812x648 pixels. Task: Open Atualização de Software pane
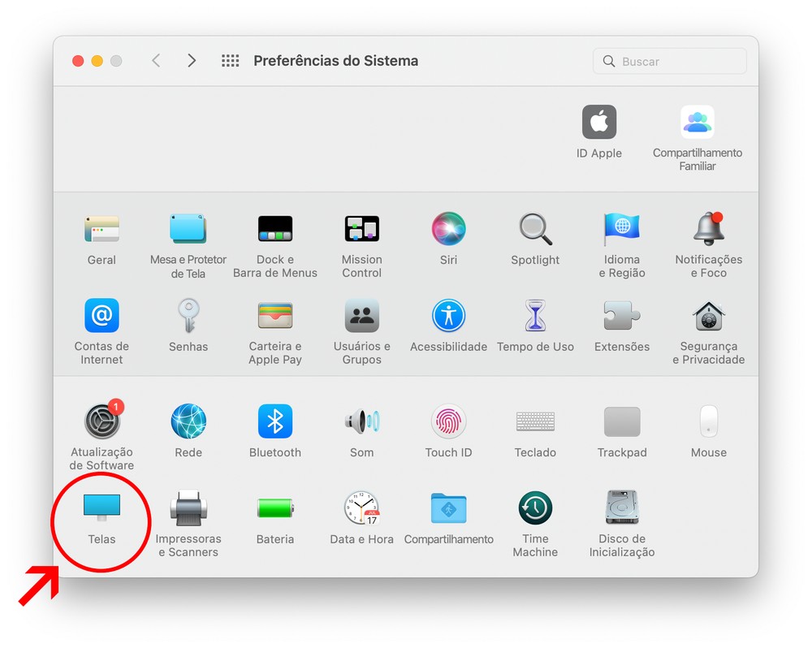click(102, 420)
